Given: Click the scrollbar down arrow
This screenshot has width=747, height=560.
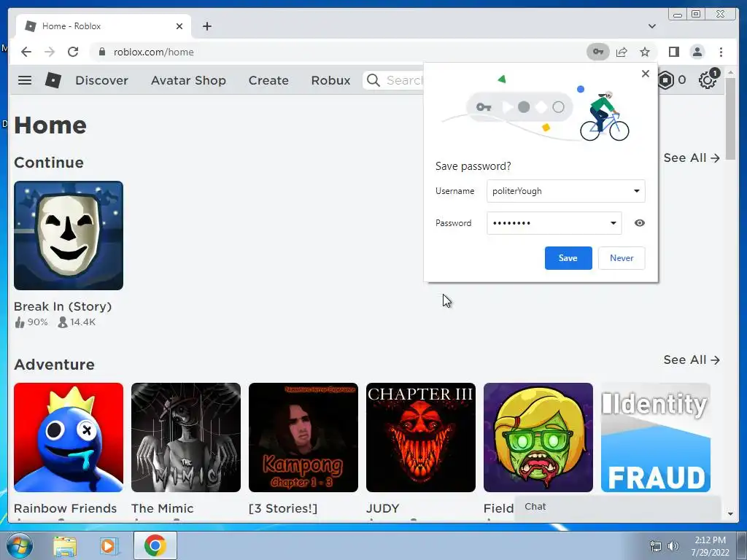Looking at the screenshot, I should tap(730, 514).
